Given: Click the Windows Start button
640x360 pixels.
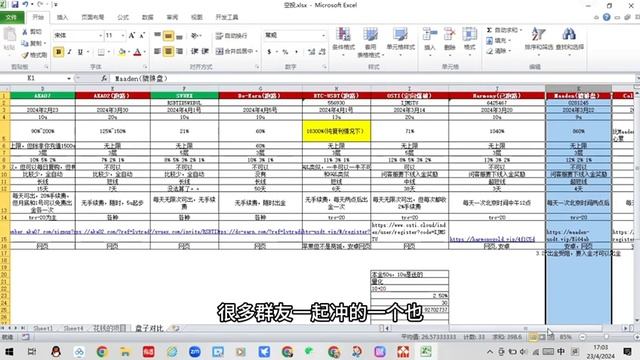Looking at the screenshot, I should pos(9,351).
